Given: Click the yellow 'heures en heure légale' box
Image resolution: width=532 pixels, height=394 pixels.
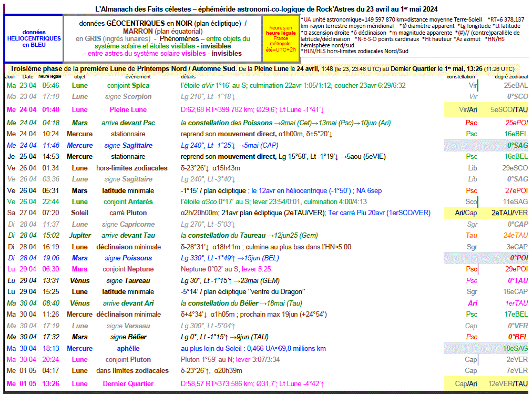Looking at the screenshot, I should 281,38.
